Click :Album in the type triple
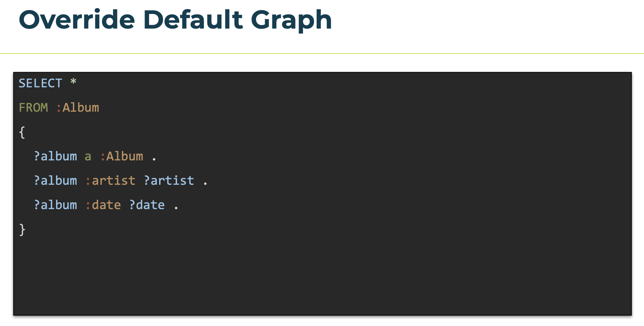This screenshot has width=644, height=326. (x=122, y=157)
